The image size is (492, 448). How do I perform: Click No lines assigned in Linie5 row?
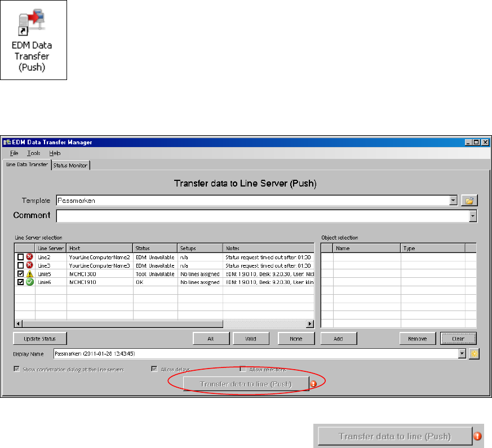(x=200, y=274)
